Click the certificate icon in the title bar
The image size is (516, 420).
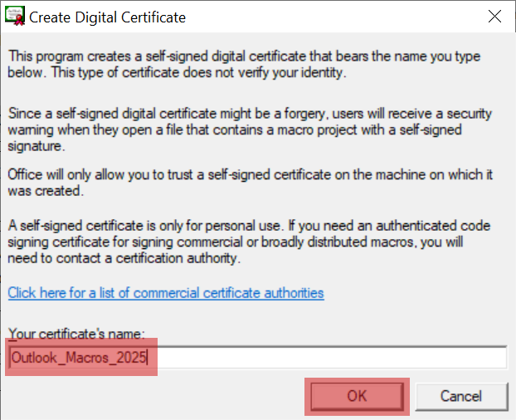tap(14, 17)
